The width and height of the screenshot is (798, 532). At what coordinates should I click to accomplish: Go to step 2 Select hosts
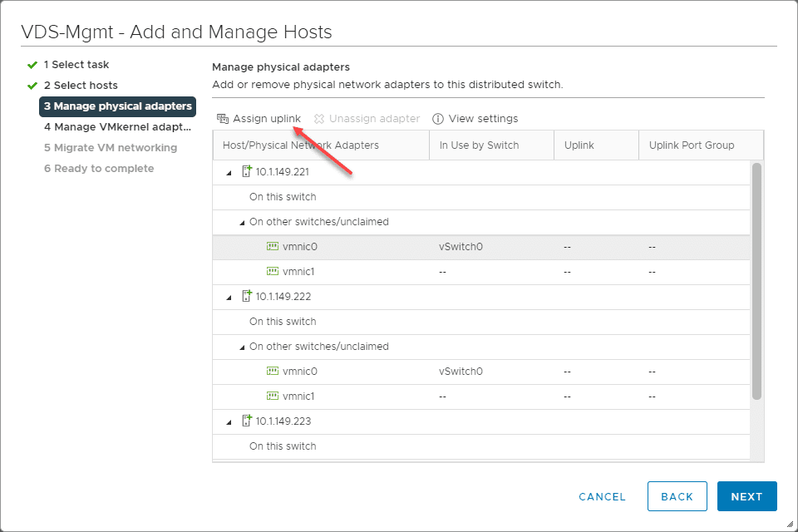(80, 86)
